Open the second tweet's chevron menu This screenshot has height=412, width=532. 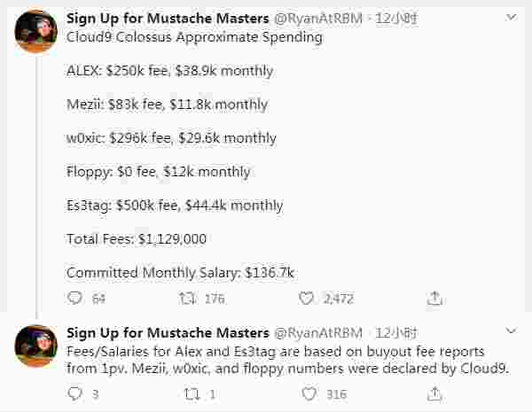click(512, 332)
